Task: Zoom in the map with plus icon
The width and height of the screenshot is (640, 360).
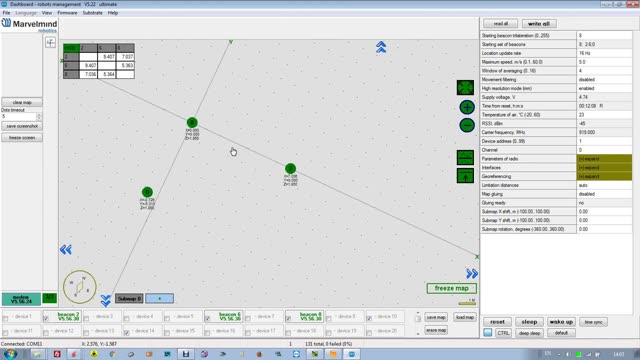Action: click(x=467, y=107)
